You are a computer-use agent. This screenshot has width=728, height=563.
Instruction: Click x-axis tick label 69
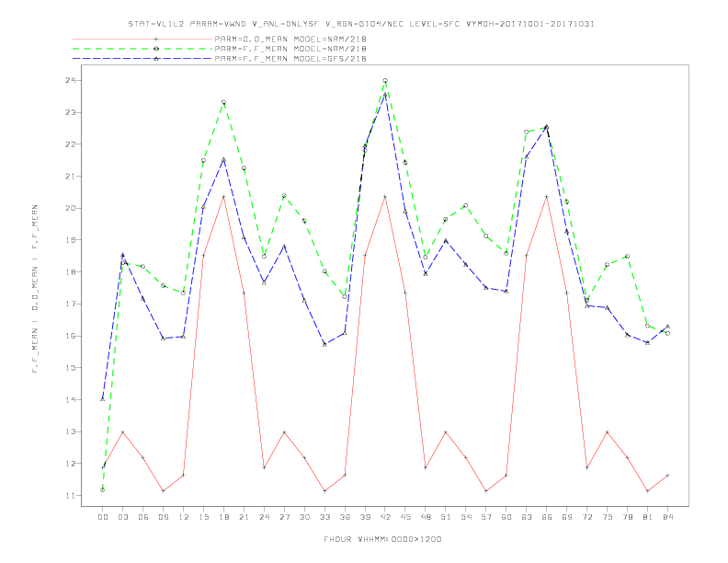coord(567,517)
